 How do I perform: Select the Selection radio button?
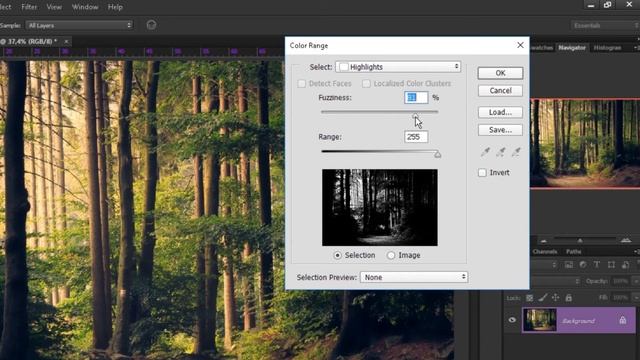click(x=338, y=256)
